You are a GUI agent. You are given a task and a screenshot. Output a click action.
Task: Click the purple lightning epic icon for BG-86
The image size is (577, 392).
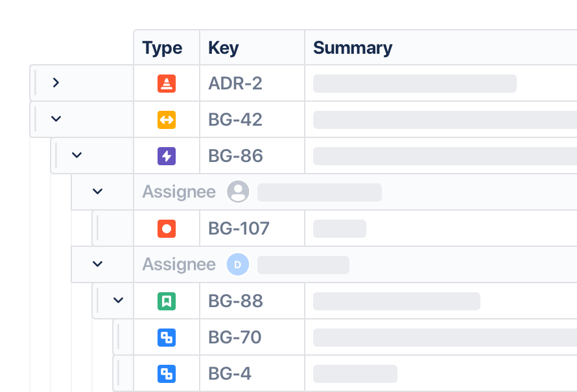[x=167, y=156]
